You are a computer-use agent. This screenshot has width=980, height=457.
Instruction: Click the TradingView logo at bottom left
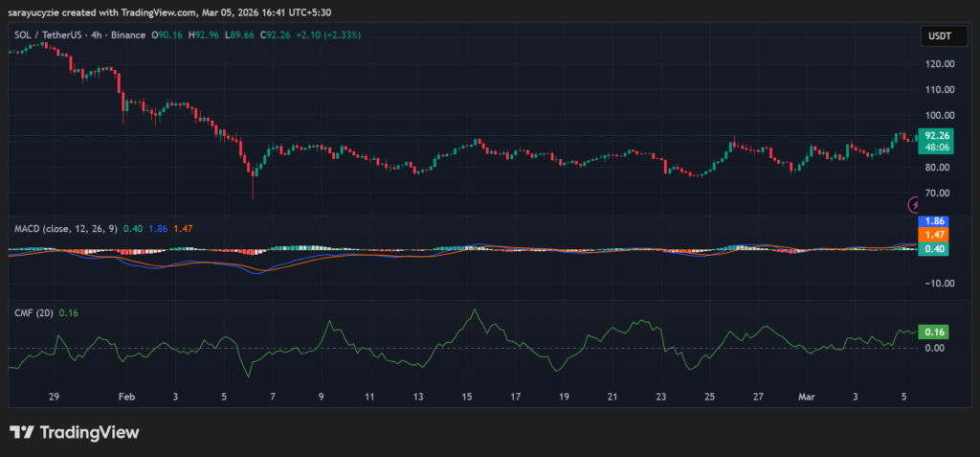tap(74, 432)
